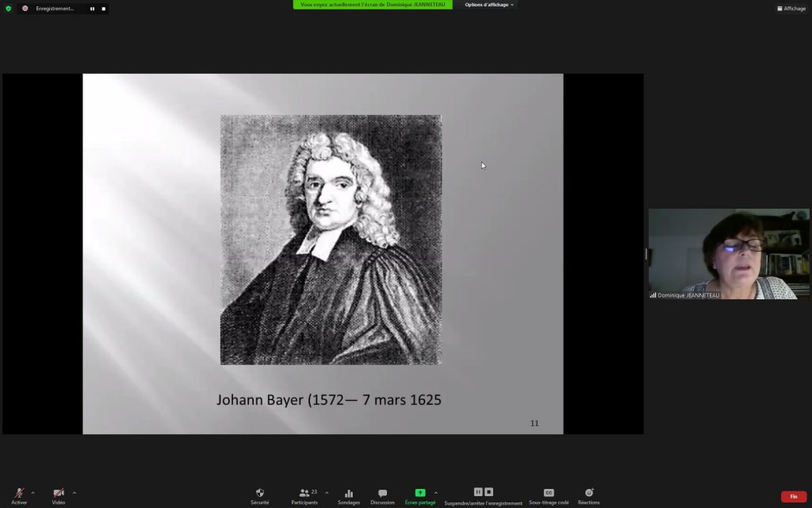This screenshot has width=812, height=508.
Task: Pause recording in the bottom toolbar
Action: 478,492
